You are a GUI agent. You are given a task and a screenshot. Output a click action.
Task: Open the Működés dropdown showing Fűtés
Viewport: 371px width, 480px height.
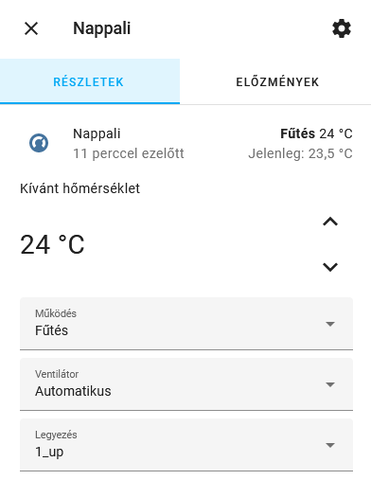pos(186,324)
